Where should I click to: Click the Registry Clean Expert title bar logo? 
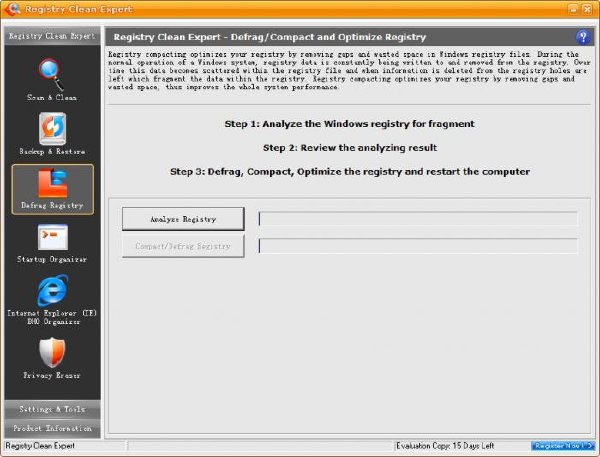tap(12, 8)
